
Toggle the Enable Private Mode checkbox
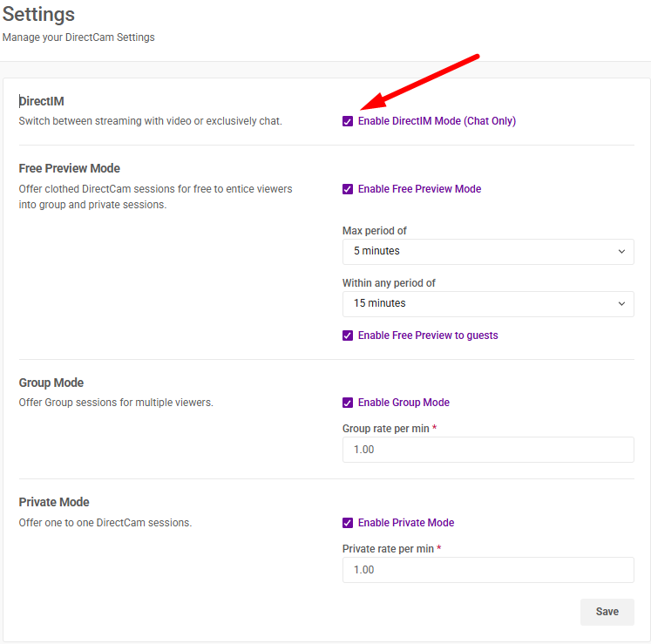348,523
